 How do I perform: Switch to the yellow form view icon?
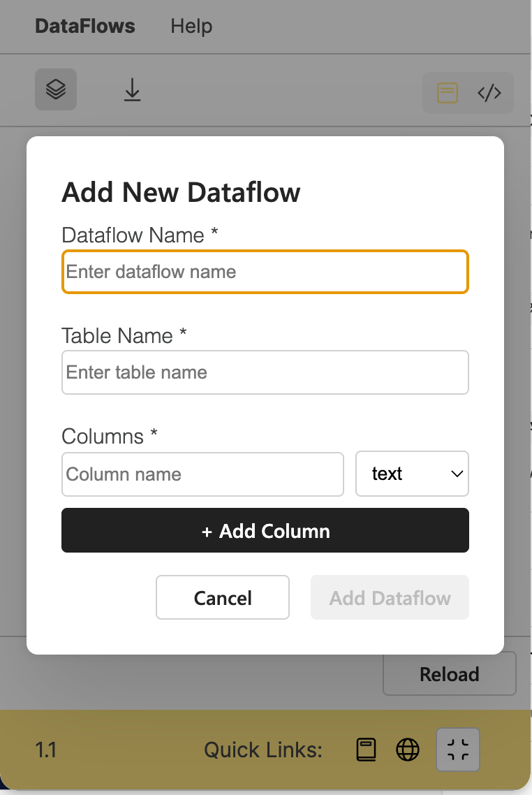click(x=448, y=93)
